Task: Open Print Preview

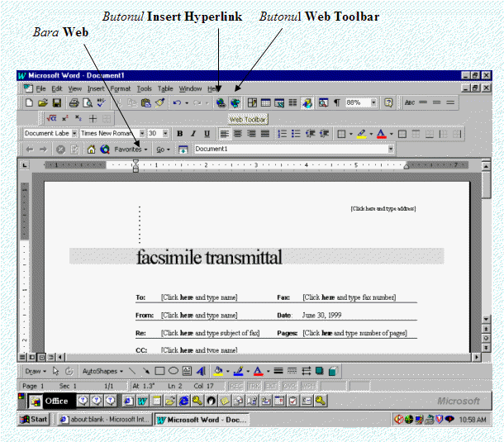Action: click(88, 103)
